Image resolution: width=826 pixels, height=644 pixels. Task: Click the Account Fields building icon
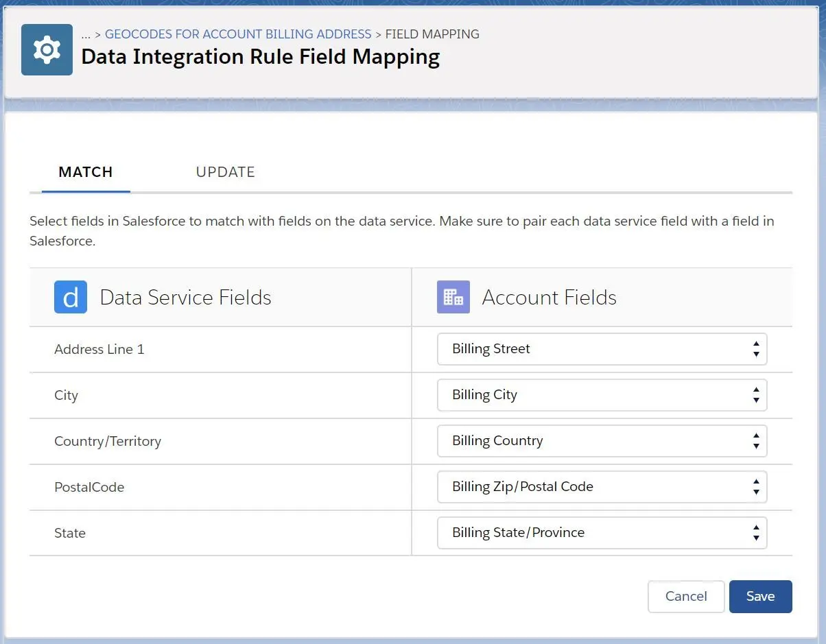point(453,297)
